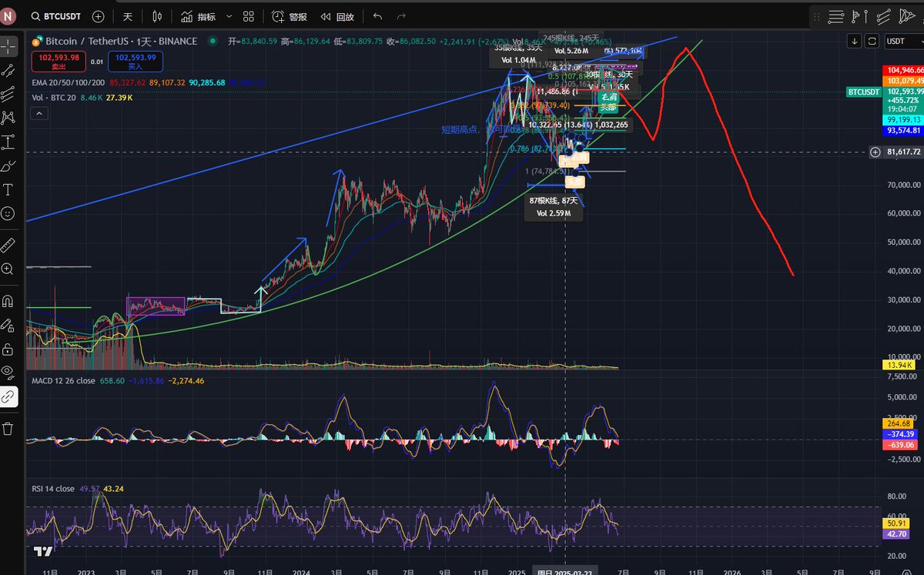Image resolution: width=924 pixels, height=575 pixels.
Task: Collapse the indicator legend arrow
Action: 39,113
